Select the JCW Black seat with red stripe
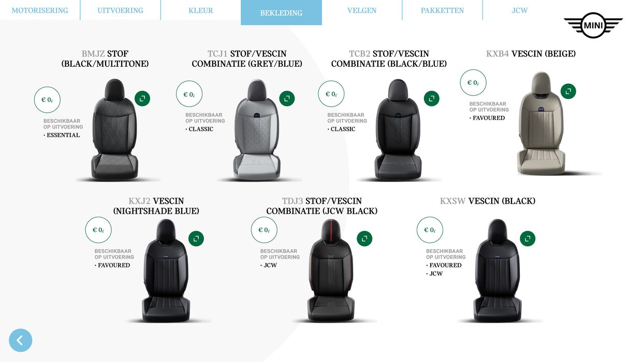 [330, 270]
